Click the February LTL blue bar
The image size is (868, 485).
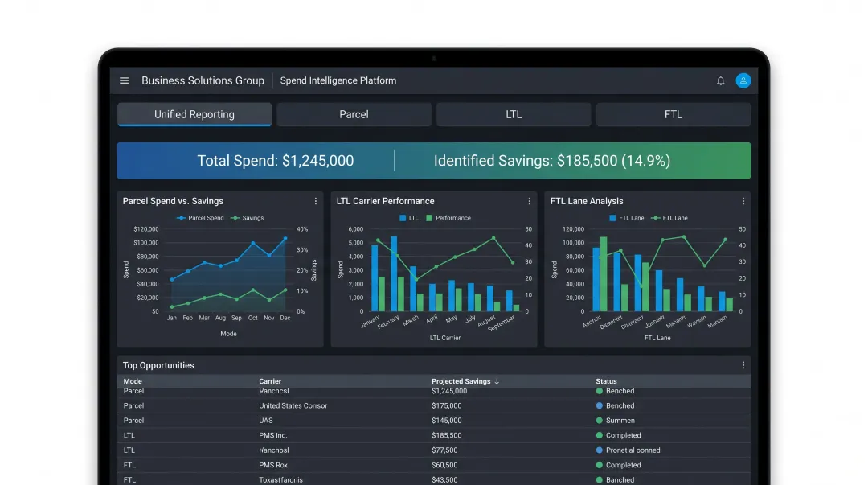click(x=394, y=273)
